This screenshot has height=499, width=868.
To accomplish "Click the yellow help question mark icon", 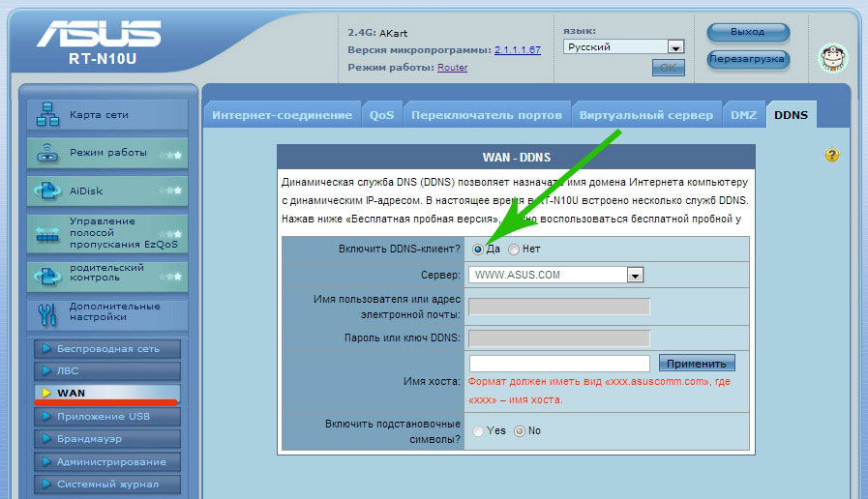I will tap(831, 155).
